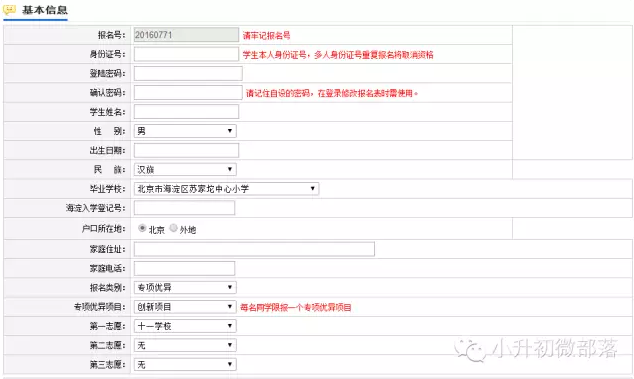Screen dimensions: 634x379
Task: Select the 外地 radio button
Action: pyautogui.click(x=173, y=228)
